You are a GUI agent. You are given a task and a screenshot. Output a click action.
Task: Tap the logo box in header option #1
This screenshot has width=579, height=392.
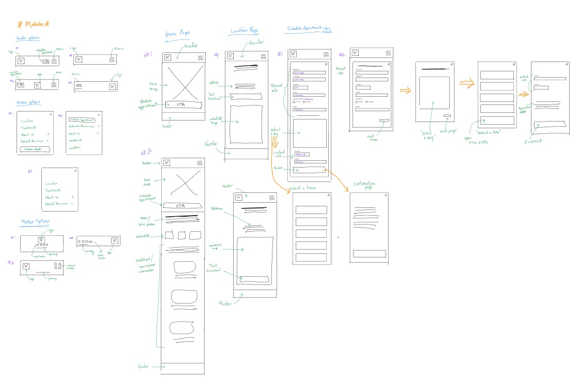pos(21,61)
